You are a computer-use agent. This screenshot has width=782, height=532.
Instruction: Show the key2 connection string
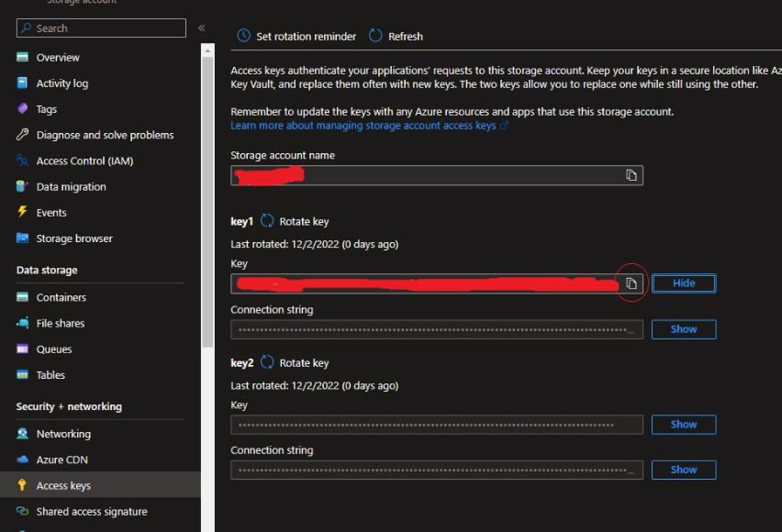click(684, 470)
